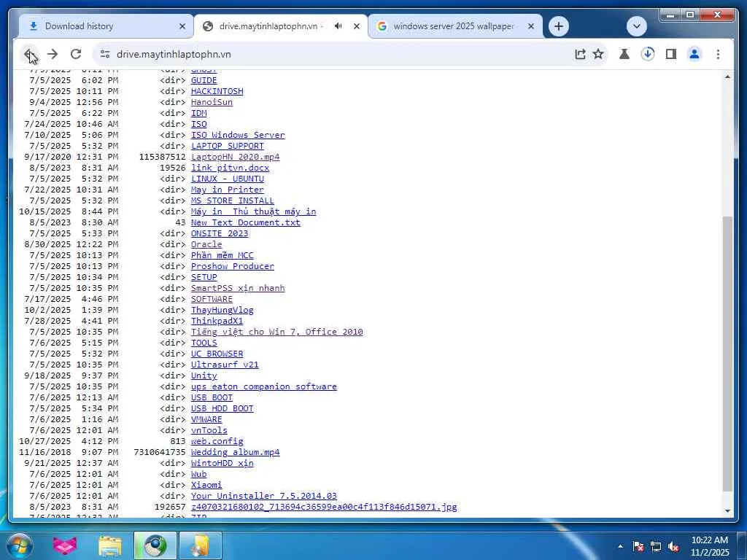The width and height of the screenshot is (747, 560).
Task: Mute the audio on drive.maytinhlaptophn.vn tab
Action: click(338, 26)
